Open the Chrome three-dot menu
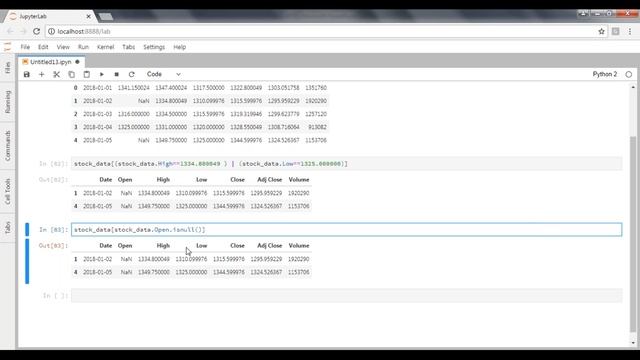Viewport: 640px width, 360px height. tap(630, 31)
